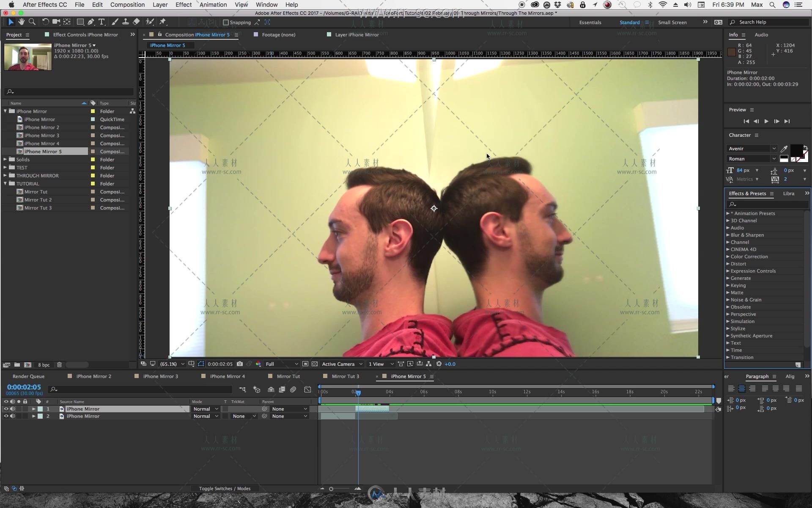Switch to the Audio panel tab
812x508 pixels.
click(761, 35)
